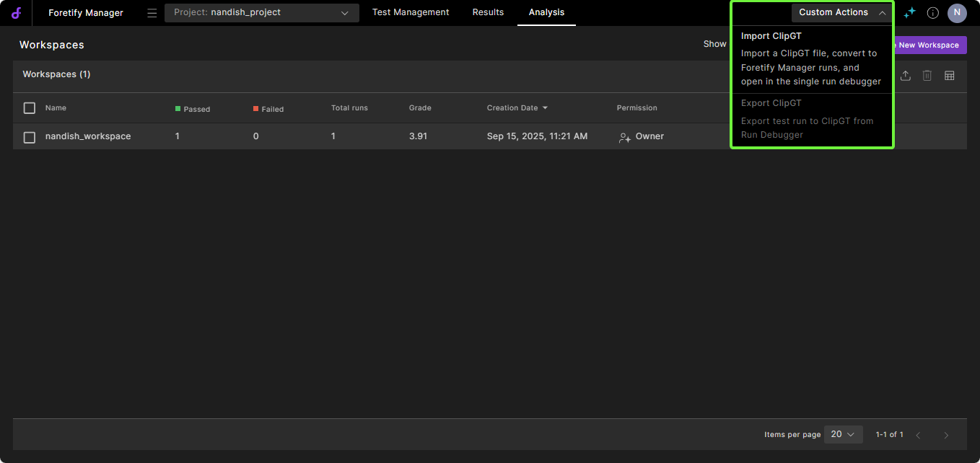Select Import ClipGT menu entry
980x463 pixels.
pyautogui.click(x=771, y=36)
